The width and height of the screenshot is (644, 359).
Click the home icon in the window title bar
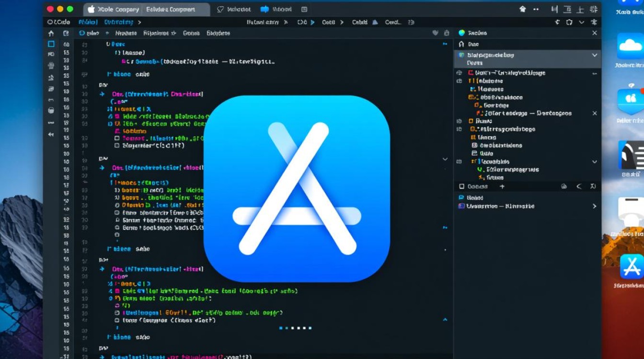click(523, 9)
